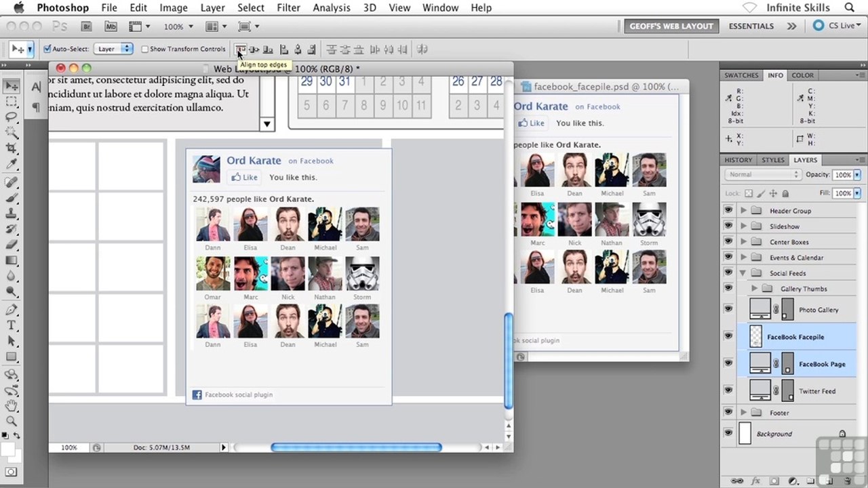Open Mini Bridge with the Mb icon
The image size is (868, 488).
[111, 26]
